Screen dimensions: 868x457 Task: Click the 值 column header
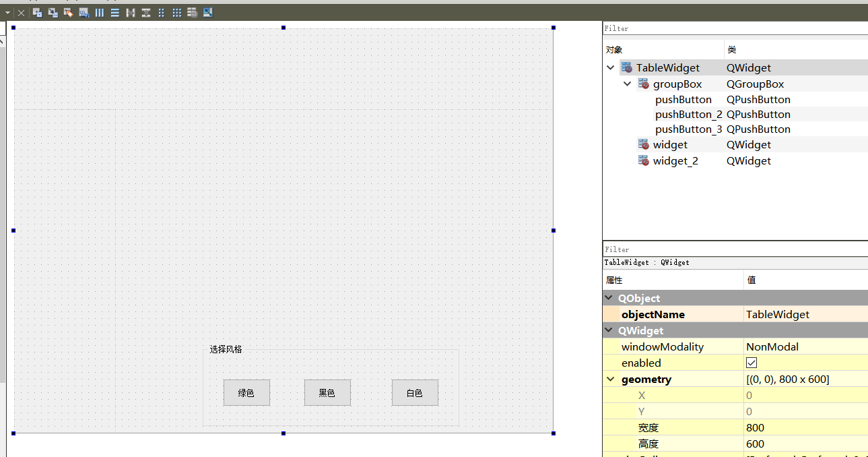(805, 280)
